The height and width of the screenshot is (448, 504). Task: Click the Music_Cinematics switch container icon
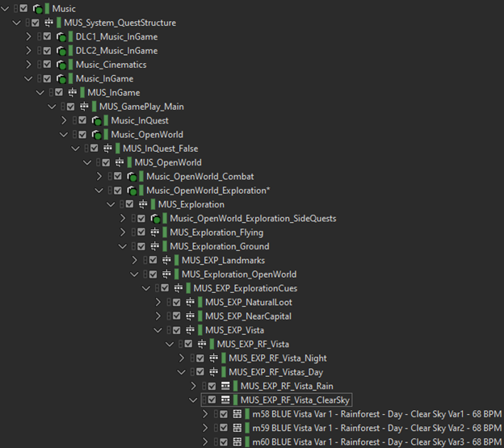61,65
